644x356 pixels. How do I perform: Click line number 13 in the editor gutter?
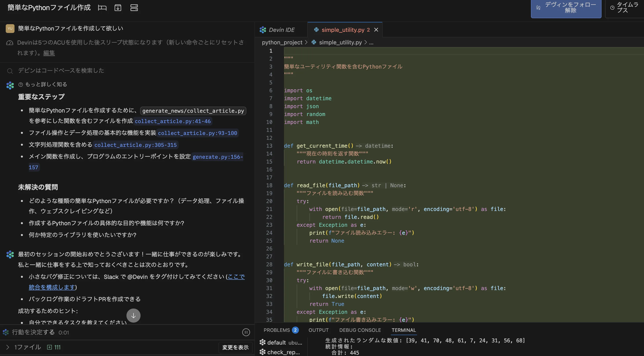269,146
